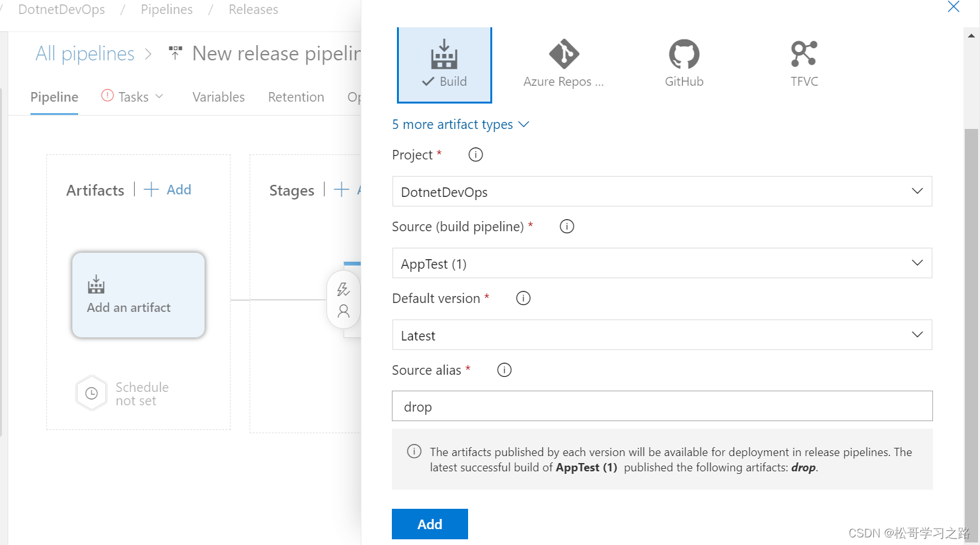Screen dimensions: 980x545
Task: Click the New release pipeline title
Action: (x=277, y=53)
